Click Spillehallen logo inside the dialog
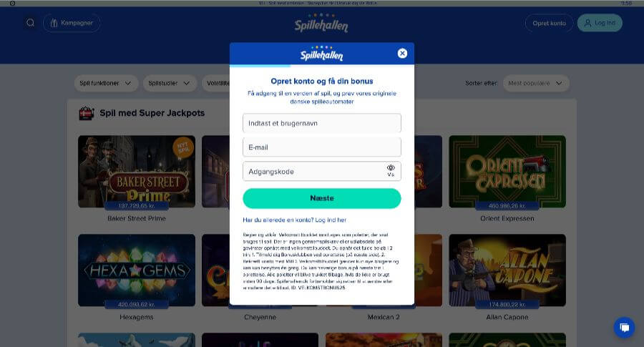This screenshot has width=644, height=347. pos(321,54)
